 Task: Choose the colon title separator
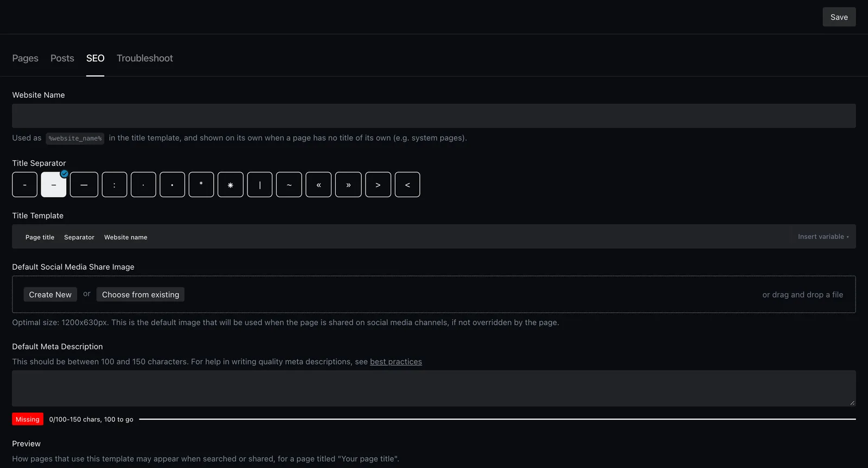(114, 185)
